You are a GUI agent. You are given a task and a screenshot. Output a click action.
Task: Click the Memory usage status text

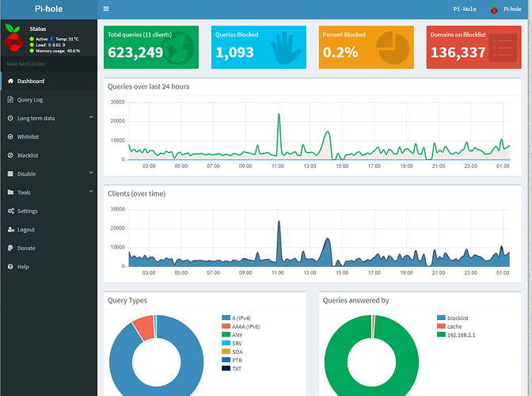click(58, 51)
